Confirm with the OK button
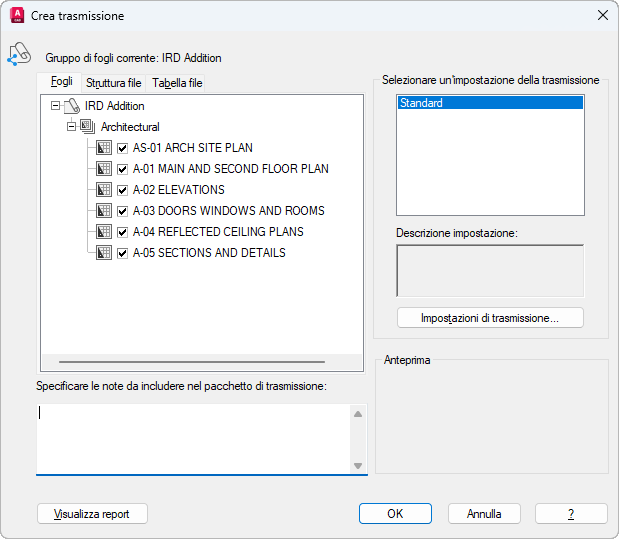619x539 pixels. click(x=395, y=514)
